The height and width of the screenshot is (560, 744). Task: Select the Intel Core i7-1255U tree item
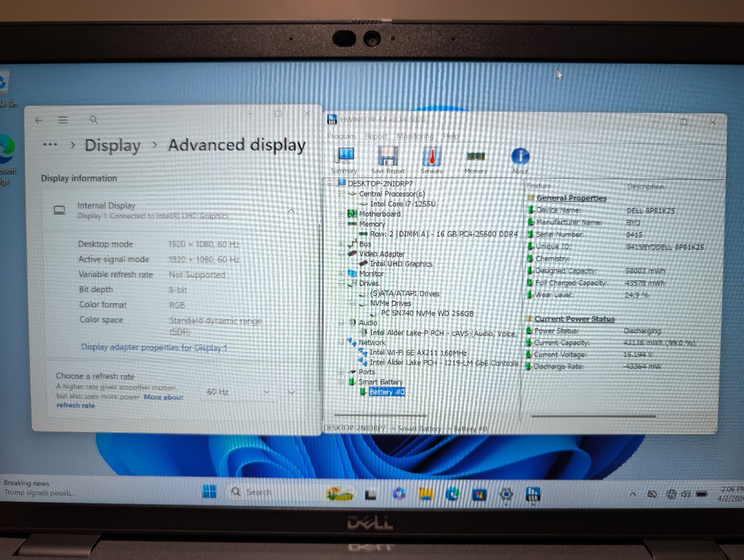pos(403,204)
